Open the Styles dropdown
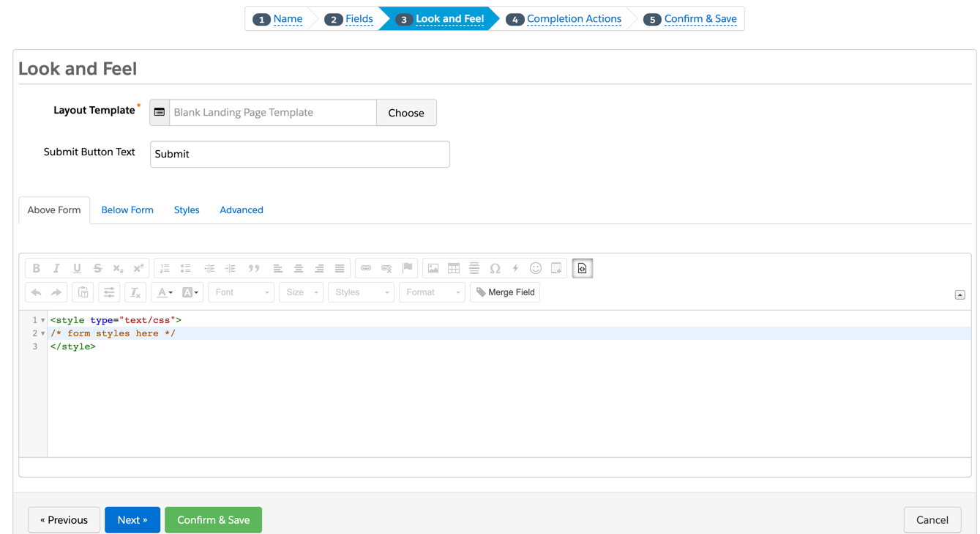This screenshot has width=980, height=534. [x=361, y=292]
